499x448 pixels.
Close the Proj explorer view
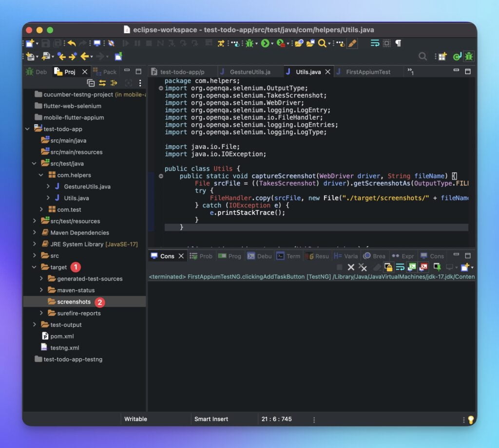[x=85, y=72]
